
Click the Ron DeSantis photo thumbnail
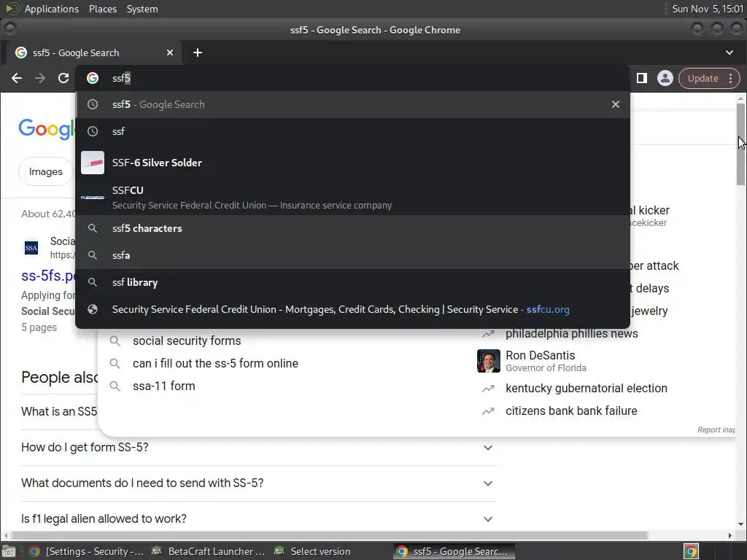(x=488, y=361)
